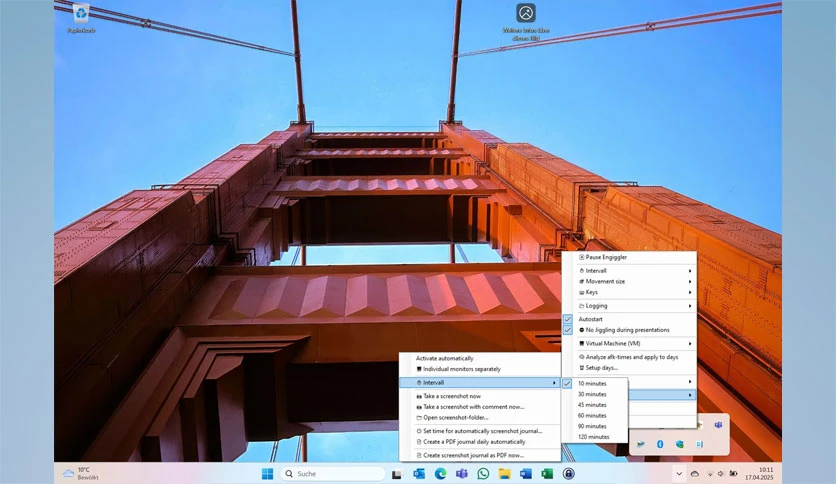This screenshot has height=484, width=836.
Task: Expand the Virtual Machine (VM) submenu
Action: tap(629, 344)
